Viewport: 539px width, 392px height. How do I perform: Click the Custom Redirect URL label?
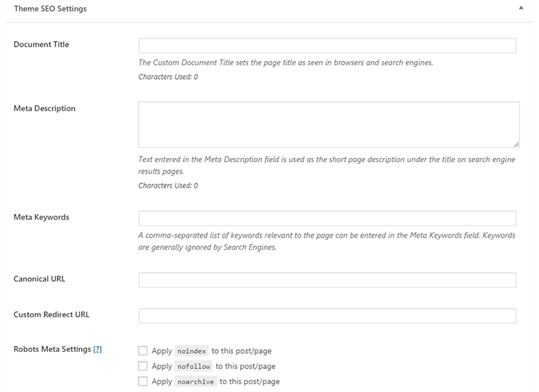[51, 314]
